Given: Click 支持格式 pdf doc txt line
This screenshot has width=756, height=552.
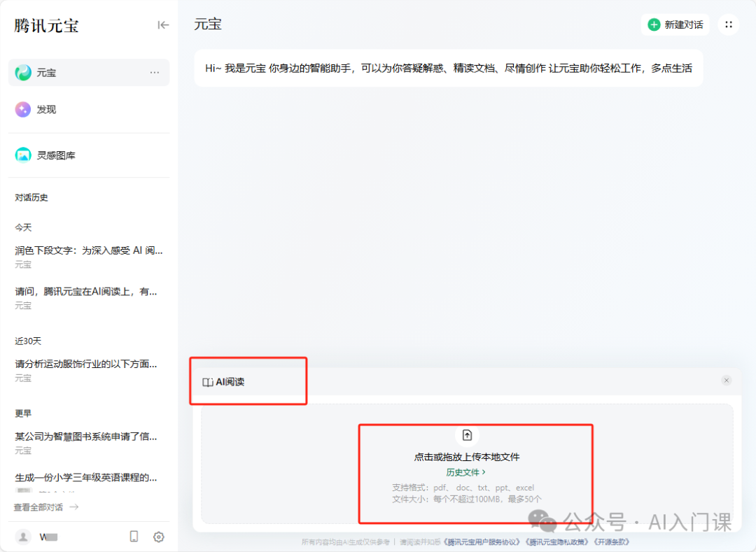Looking at the screenshot, I should [463, 488].
